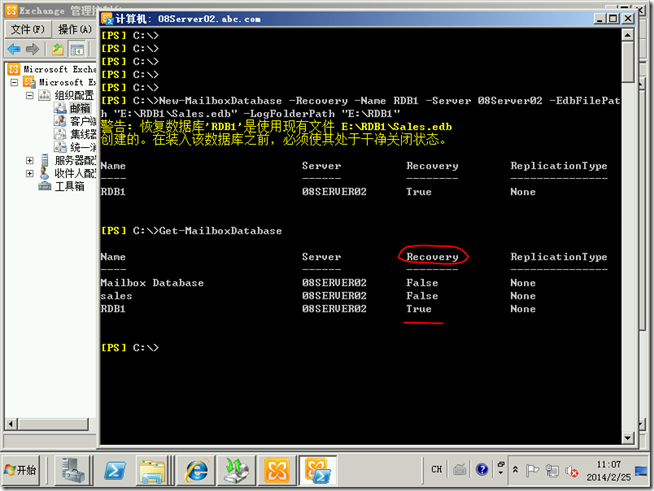Expand the 服务器配置 tree node
This screenshot has width=654, height=491.
[x=30, y=161]
